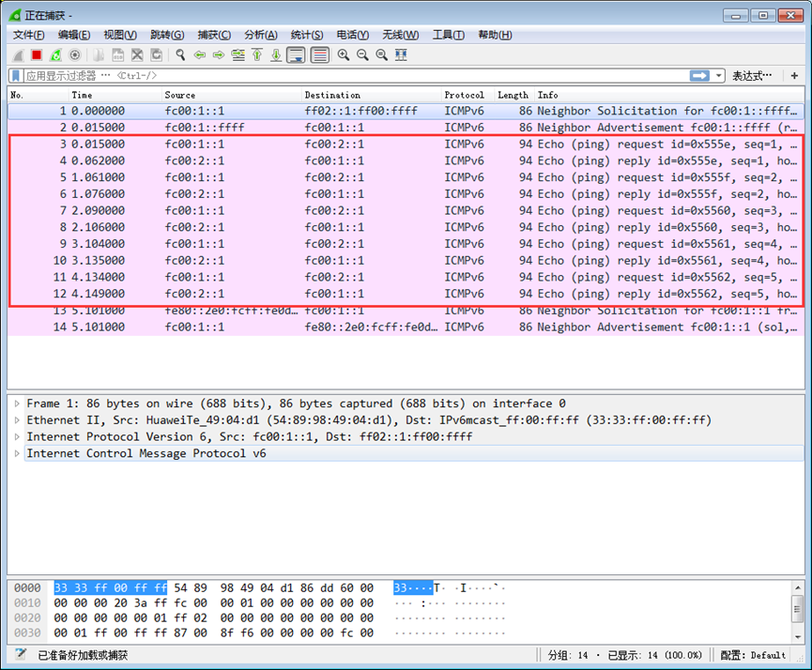Zoom in the main window text
Screen dimensions: 812x670
pyautogui.click(x=344, y=54)
